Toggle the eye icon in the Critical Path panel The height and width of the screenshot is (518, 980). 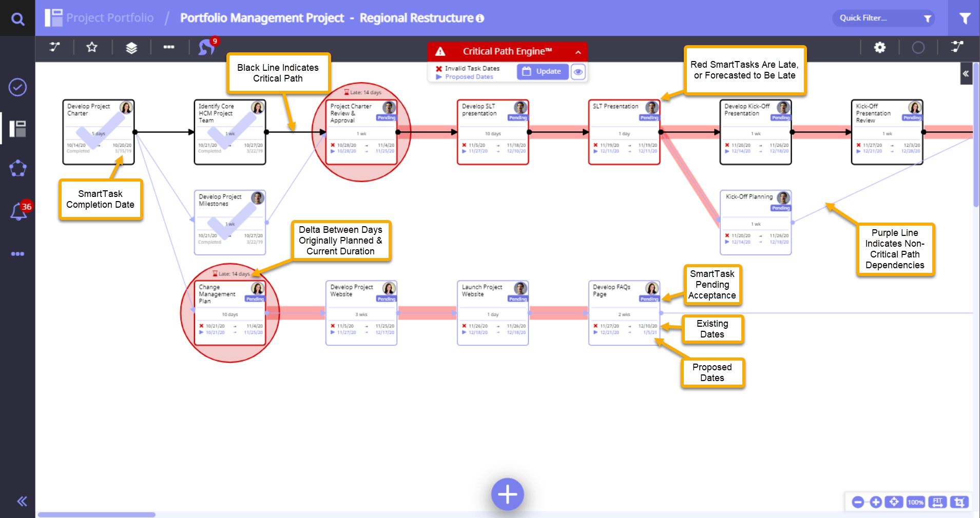click(x=578, y=72)
